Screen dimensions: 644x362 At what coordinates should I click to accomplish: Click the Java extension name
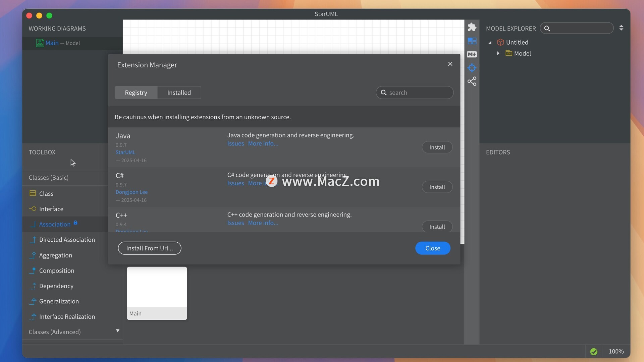click(123, 136)
